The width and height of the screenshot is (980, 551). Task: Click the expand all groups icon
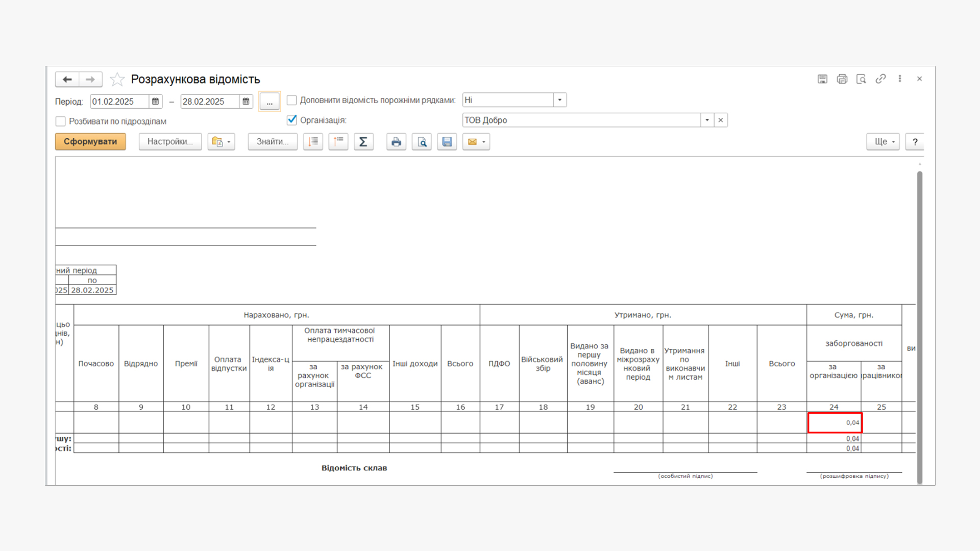pos(313,142)
